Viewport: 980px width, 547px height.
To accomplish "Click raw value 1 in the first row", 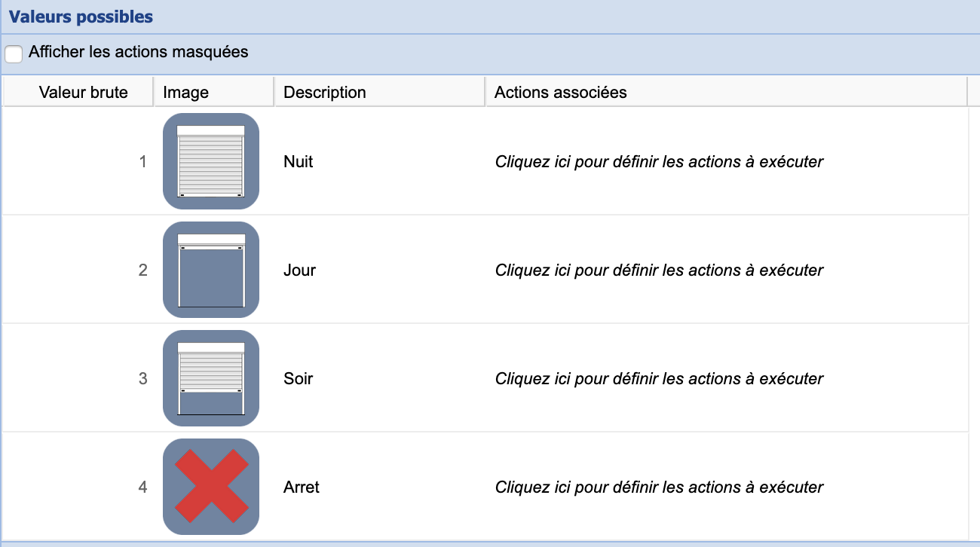I will point(143,161).
